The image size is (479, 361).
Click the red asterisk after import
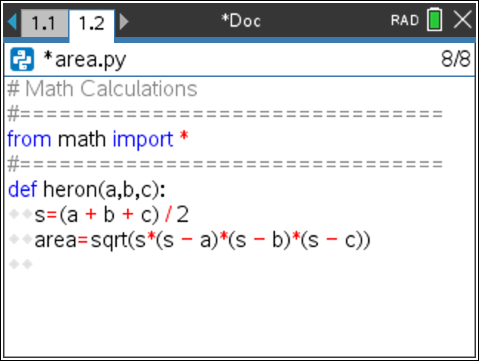coord(184,137)
